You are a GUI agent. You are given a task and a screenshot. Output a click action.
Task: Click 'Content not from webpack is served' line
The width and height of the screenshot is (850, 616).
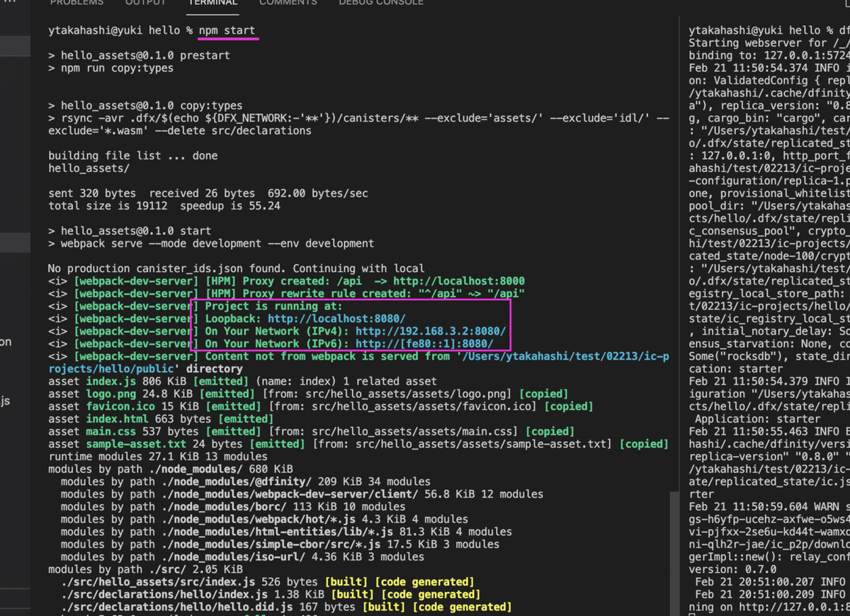[358, 363]
